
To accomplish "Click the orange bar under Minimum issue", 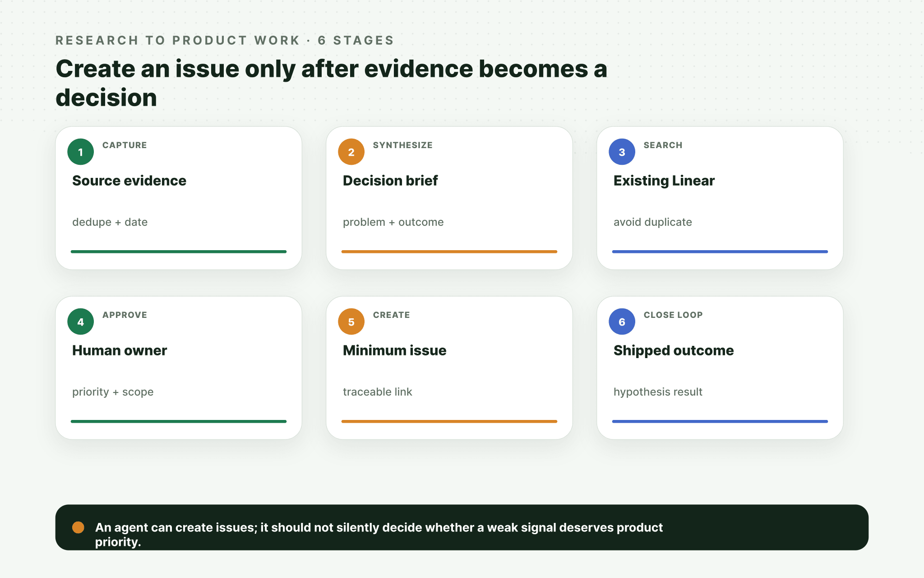I will pos(449,421).
